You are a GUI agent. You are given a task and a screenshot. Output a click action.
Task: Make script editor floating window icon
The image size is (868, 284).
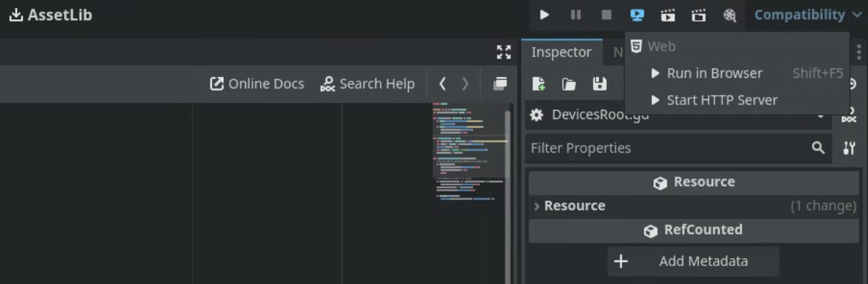500,83
